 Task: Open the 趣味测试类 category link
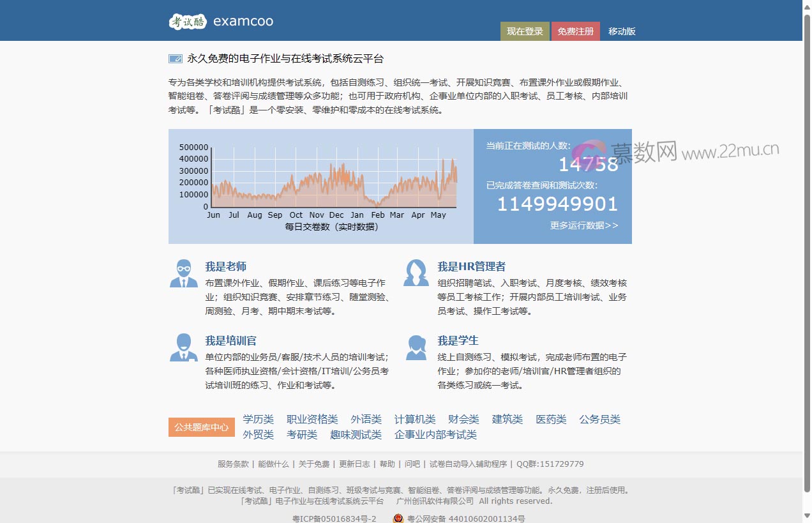pyautogui.click(x=355, y=434)
